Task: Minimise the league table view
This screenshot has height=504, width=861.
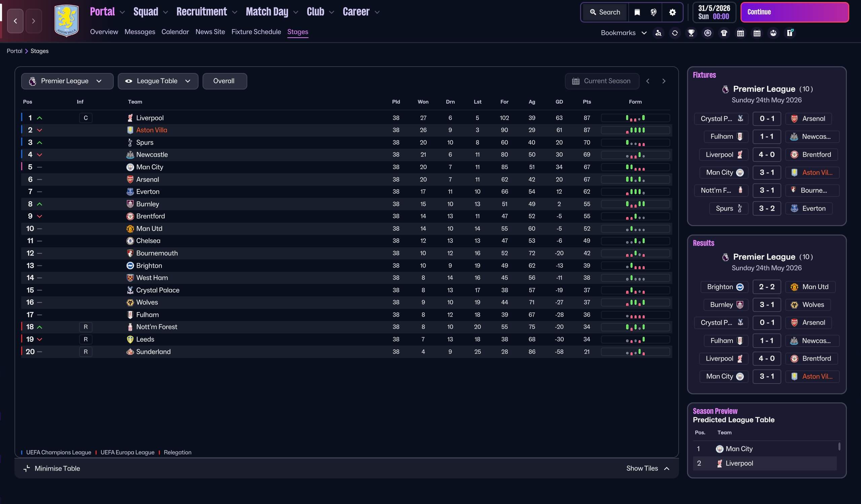Action: click(51, 468)
